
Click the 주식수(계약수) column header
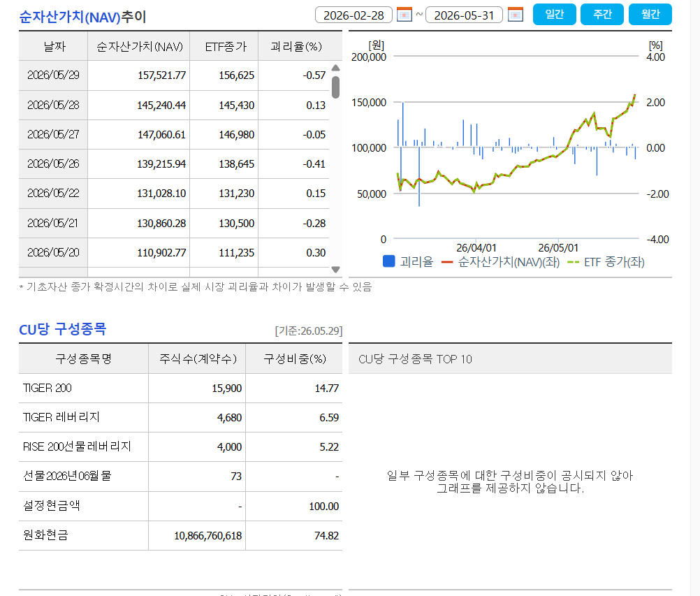pyautogui.click(x=197, y=358)
